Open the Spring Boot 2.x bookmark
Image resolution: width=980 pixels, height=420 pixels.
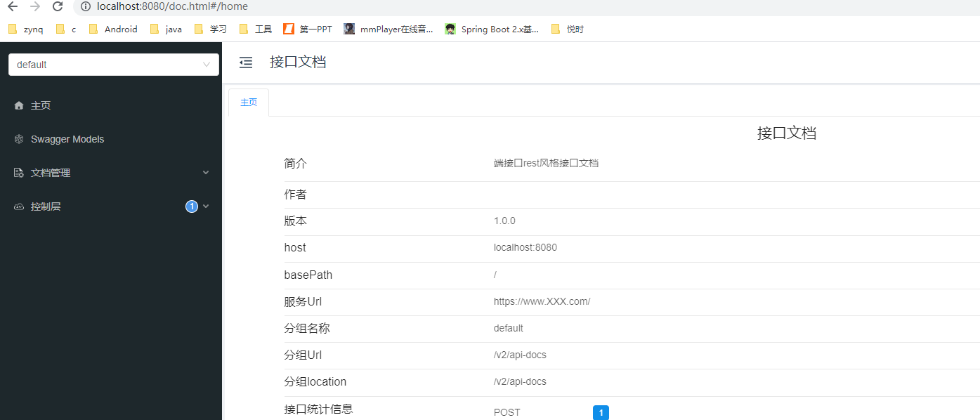[492, 29]
